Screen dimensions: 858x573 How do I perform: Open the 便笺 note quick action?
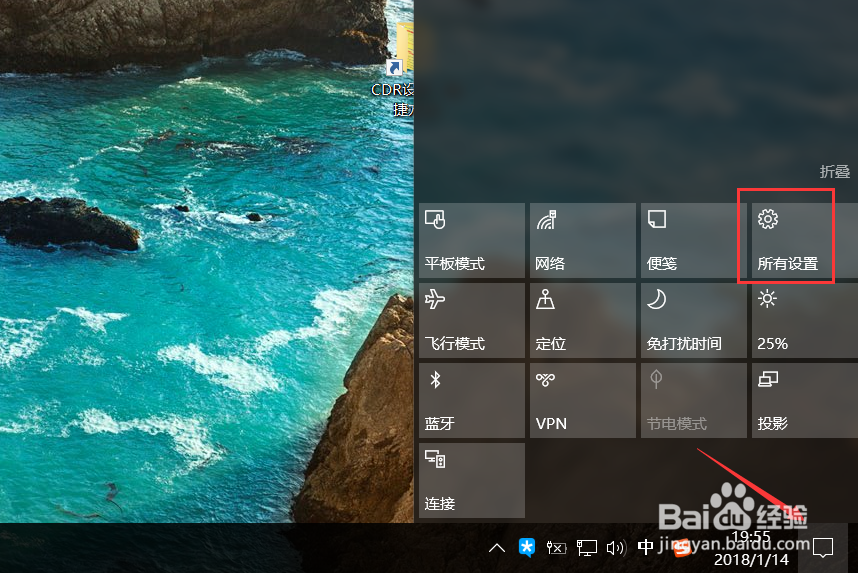coord(694,241)
